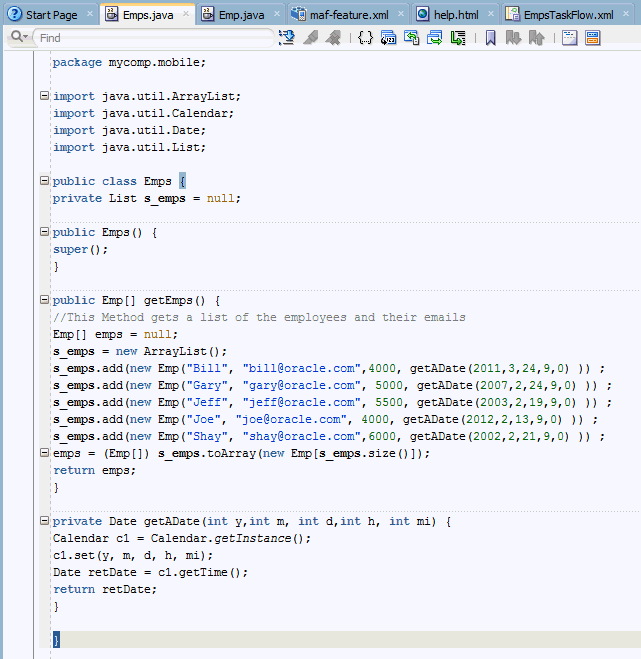Close the maf-feature.xml tab
Image resolution: width=641 pixels, height=659 pixels.
tap(401, 14)
